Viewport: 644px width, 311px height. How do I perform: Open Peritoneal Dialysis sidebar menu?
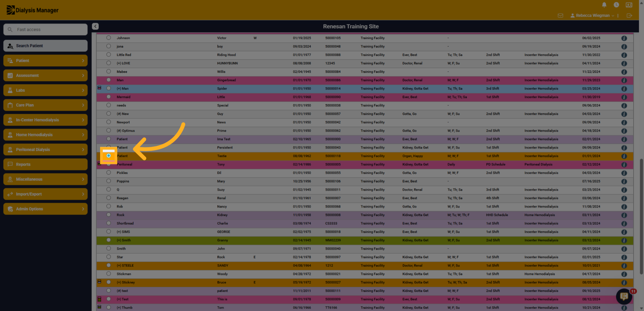click(45, 150)
